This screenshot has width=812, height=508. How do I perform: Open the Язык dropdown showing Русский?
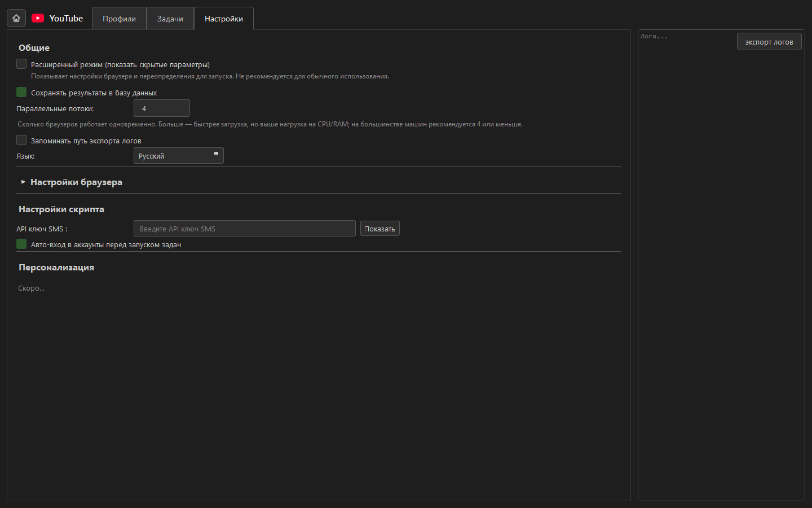tap(179, 156)
